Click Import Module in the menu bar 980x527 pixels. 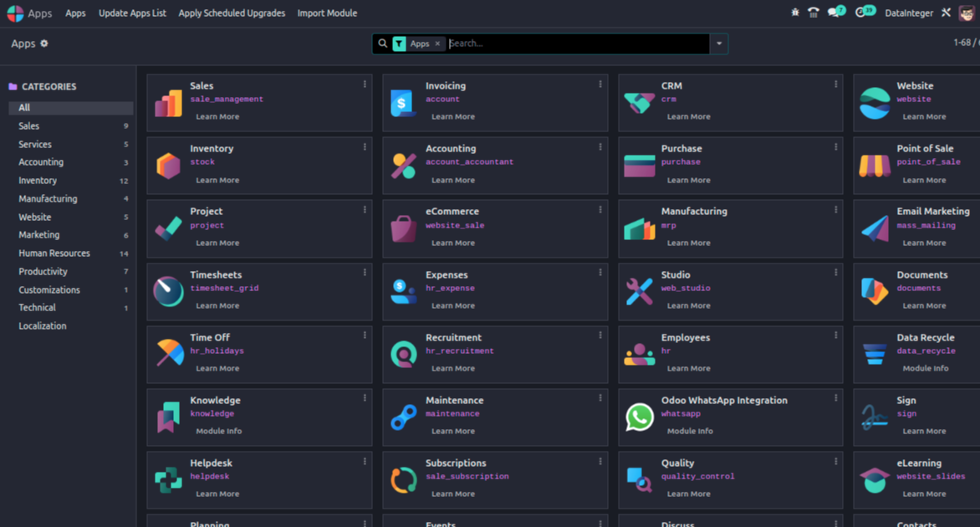pyautogui.click(x=327, y=13)
